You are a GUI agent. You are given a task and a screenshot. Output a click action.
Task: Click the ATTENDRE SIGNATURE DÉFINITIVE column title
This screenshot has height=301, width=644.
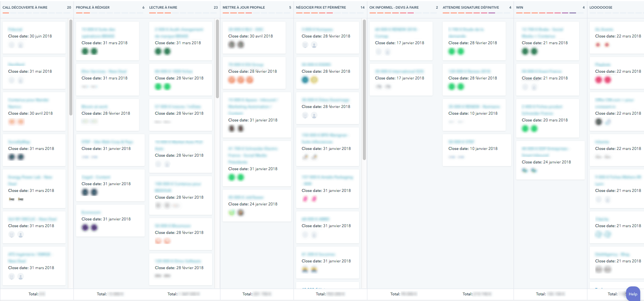[x=471, y=7]
